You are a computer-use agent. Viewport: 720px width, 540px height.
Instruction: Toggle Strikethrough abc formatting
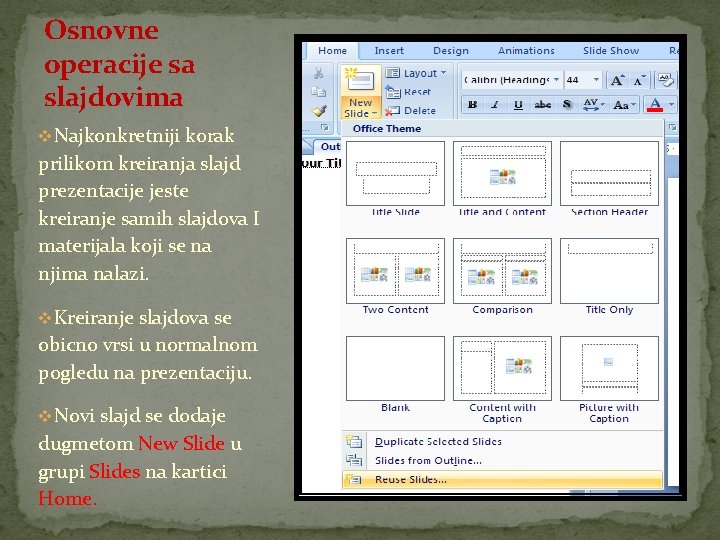(543, 105)
